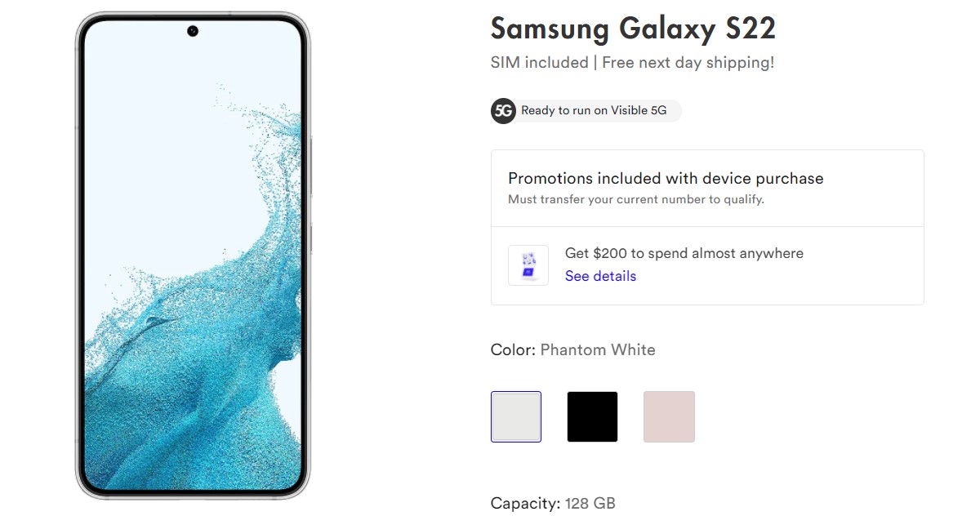The image size is (980, 516).
Task: Click the Capacity: 128 GB label
Action: point(553,503)
